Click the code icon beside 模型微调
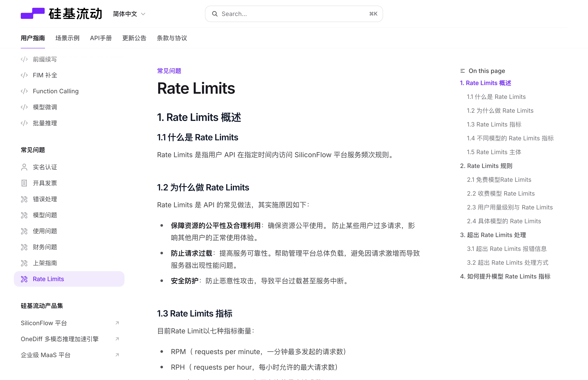The image size is (588, 380). pyautogui.click(x=24, y=107)
